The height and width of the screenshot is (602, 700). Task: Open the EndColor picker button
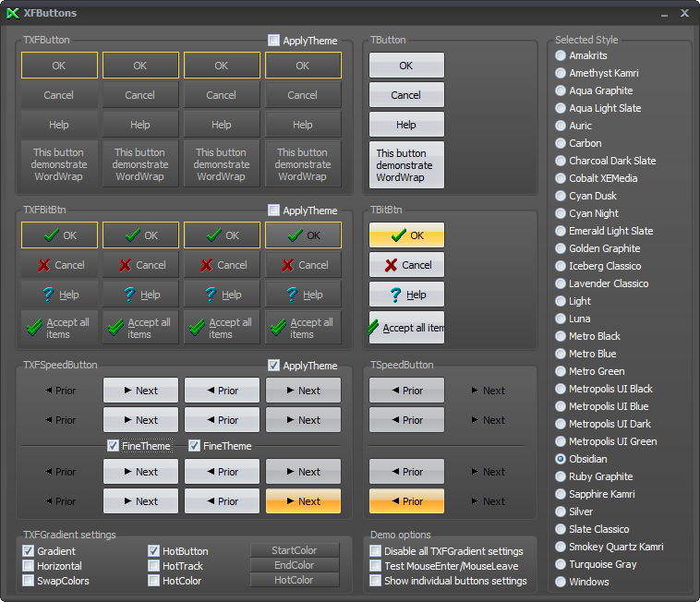click(295, 566)
